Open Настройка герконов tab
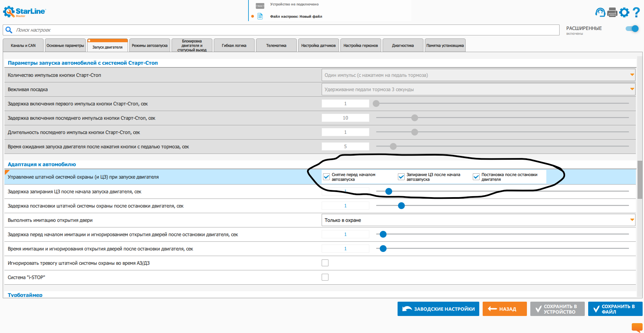This screenshot has width=644, height=333. (x=361, y=45)
